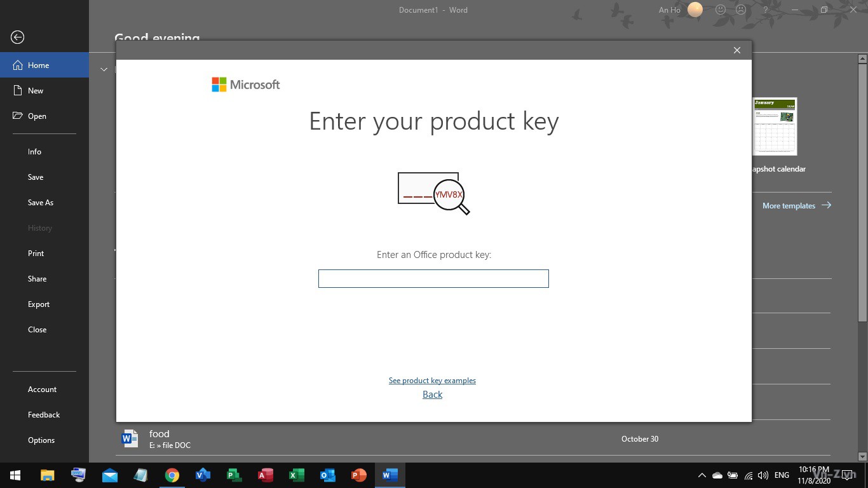Open the See product key examples link
Screen dimensions: 868x488
(x=432, y=381)
